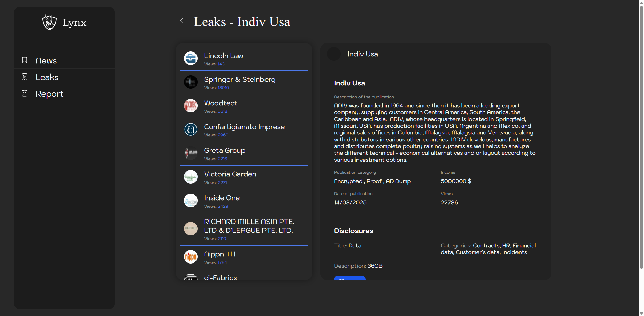Viewport: 644px width, 316px height.
Task: Select the RICHARD MILLE ASIA PTE. LTD entry
Action: pos(249,226)
